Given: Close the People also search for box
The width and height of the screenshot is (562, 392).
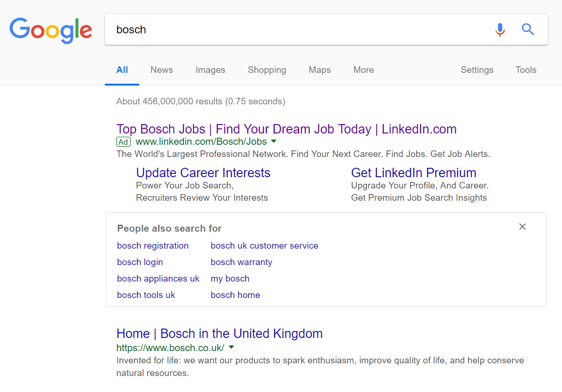Looking at the screenshot, I should [x=522, y=227].
